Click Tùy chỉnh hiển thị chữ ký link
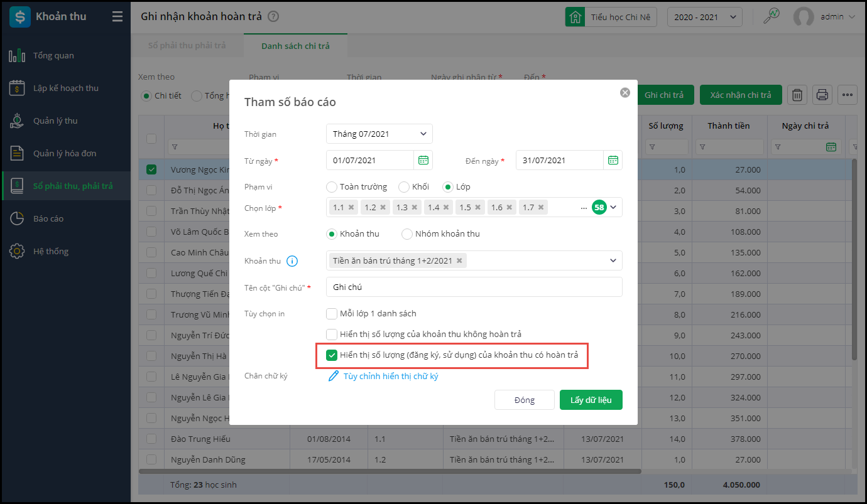The width and height of the screenshot is (867, 504). click(391, 376)
